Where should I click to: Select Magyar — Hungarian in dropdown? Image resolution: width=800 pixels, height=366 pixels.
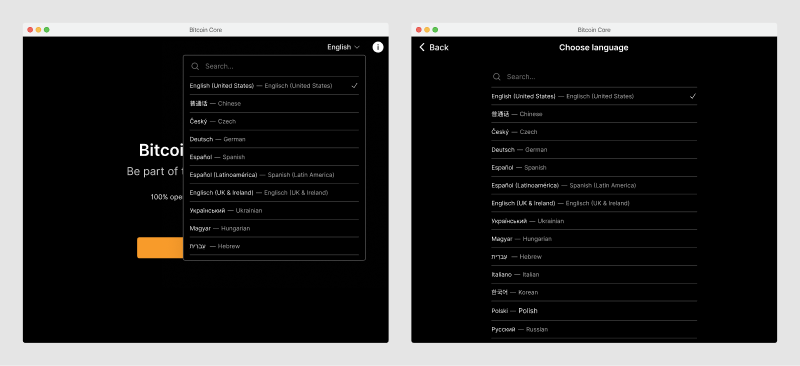[274, 229]
